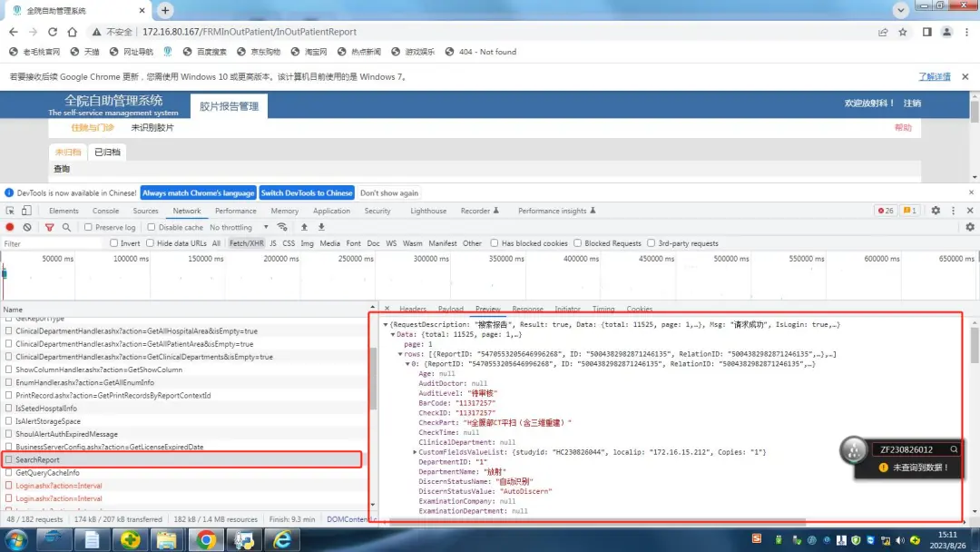Open a new browser tab
This screenshot has width=980, height=552.
165,10
